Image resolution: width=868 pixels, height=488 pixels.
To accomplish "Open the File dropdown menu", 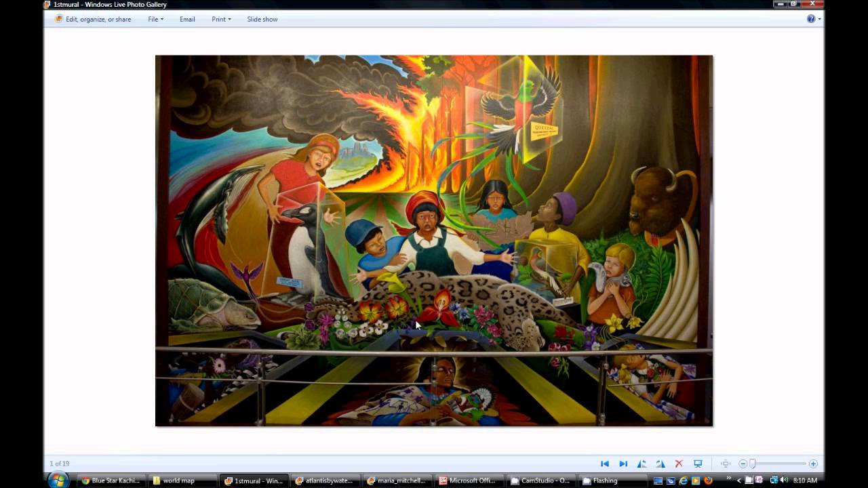I will click(x=155, y=19).
